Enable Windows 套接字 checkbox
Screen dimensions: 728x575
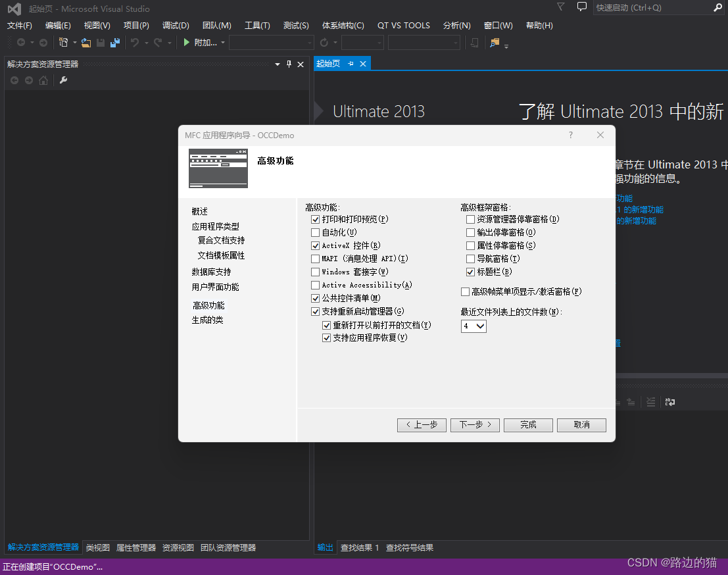tap(315, 272)
